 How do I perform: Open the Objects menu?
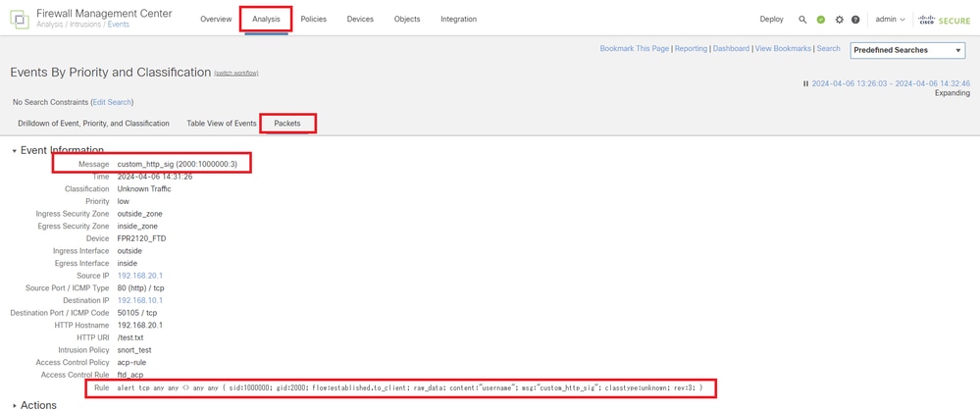407,20
